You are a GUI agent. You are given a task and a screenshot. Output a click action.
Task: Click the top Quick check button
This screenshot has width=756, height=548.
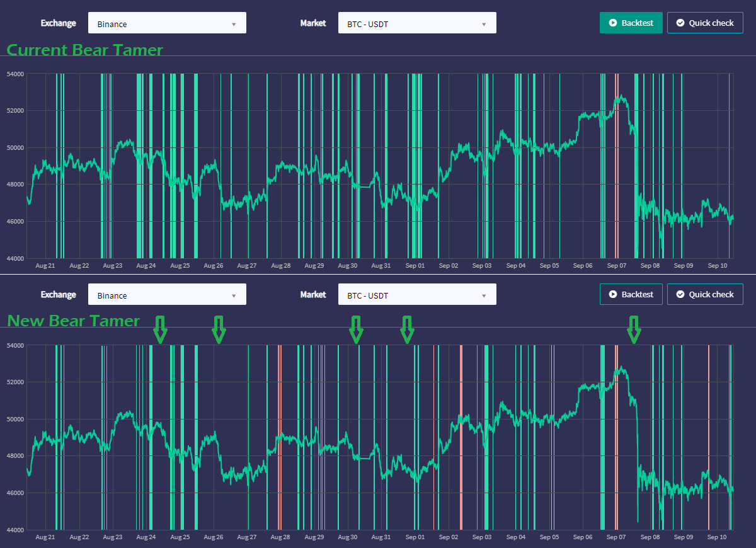(705, 23)
